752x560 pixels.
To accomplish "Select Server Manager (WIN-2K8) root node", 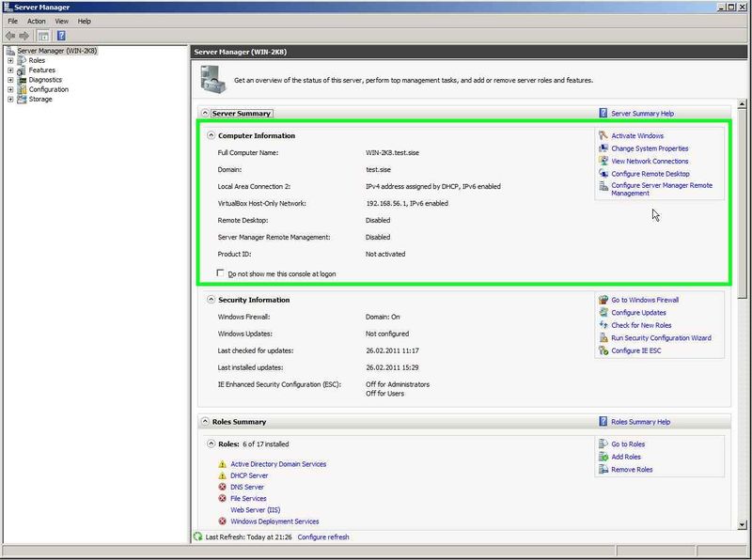I will coord(57,51).
